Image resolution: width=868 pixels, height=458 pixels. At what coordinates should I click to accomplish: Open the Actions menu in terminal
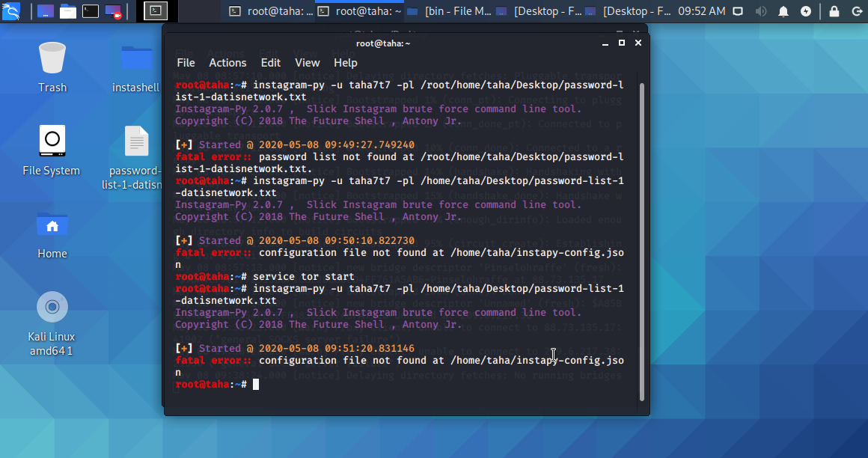(x=227, y=63)
